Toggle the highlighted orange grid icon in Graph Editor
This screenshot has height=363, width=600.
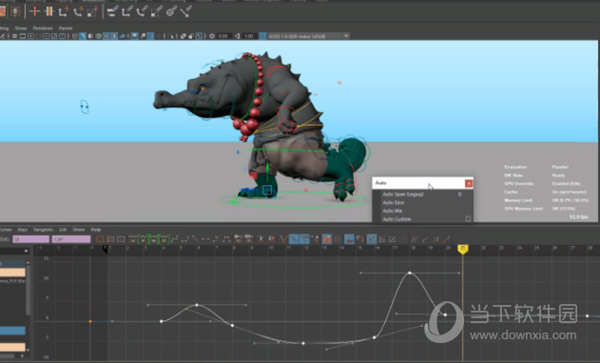[327, 239]
